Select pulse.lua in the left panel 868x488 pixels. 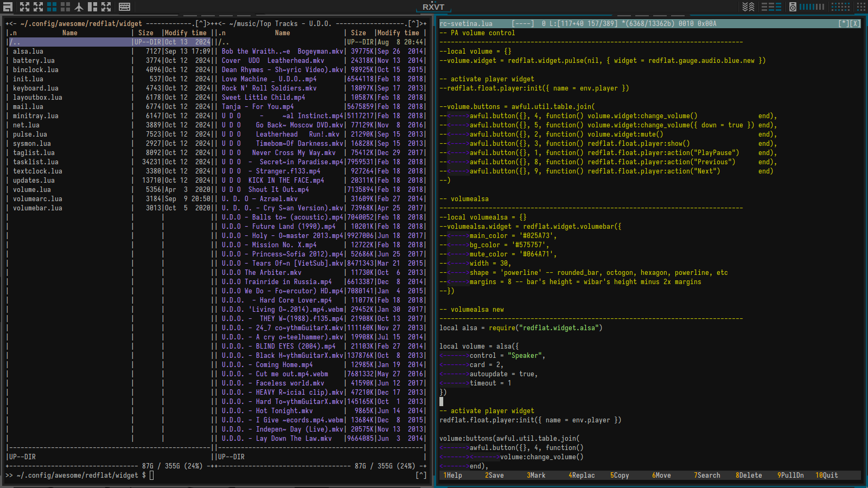30,134
